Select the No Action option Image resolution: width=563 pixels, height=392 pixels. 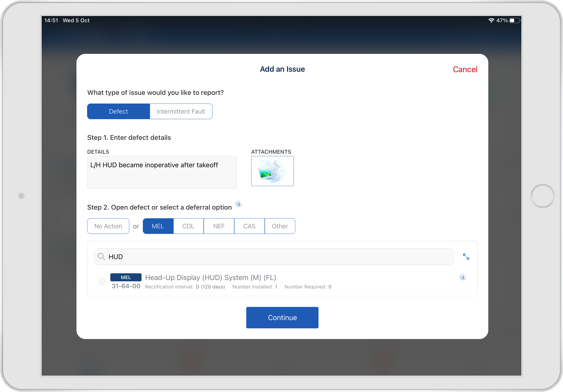(108, 226)
